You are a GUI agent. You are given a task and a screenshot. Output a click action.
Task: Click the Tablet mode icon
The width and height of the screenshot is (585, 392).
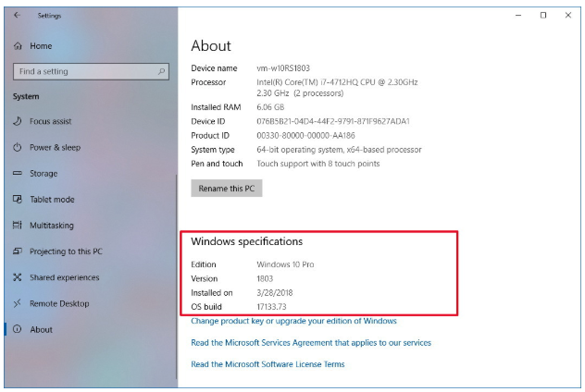coord(18,200)
